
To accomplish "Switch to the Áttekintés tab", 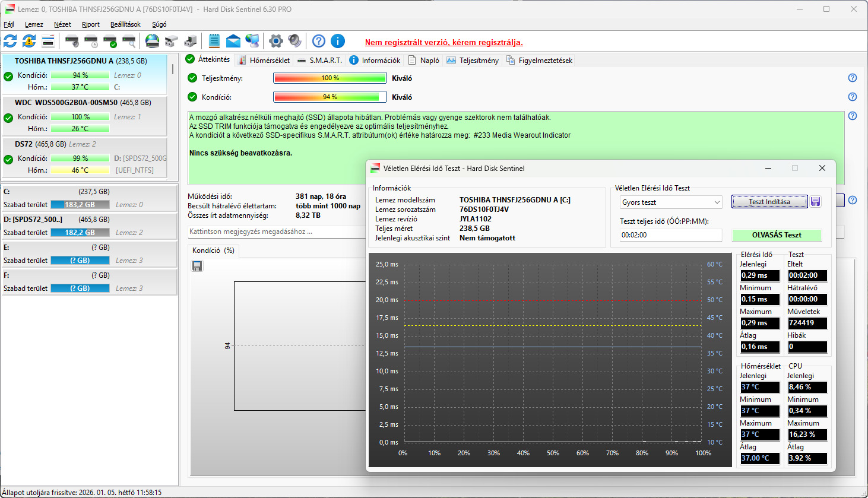I will click(208, 59).
